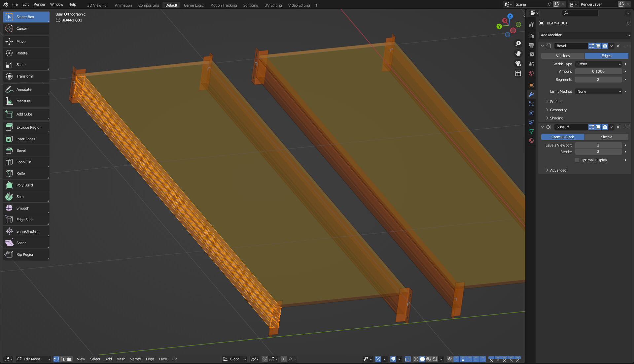Switch to Animation workspace tab
Image resolution: width=634 pixels, height=364 pixels.
coord(123,5)
